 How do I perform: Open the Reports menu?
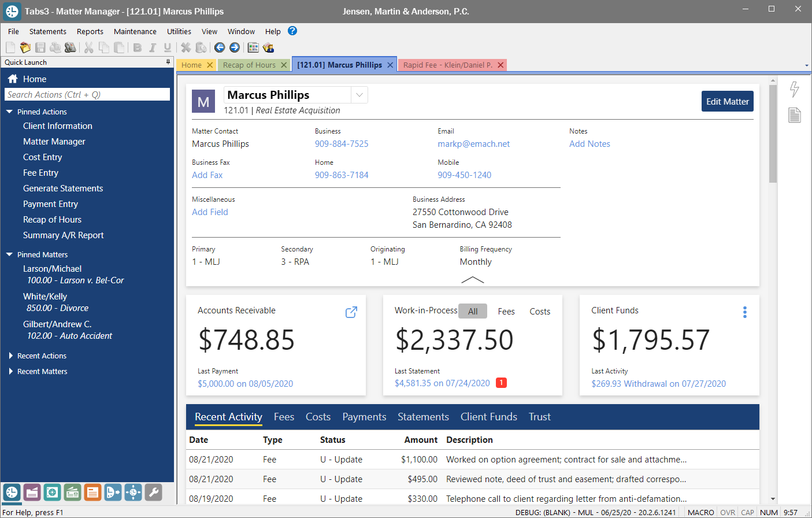pos(90,31)
